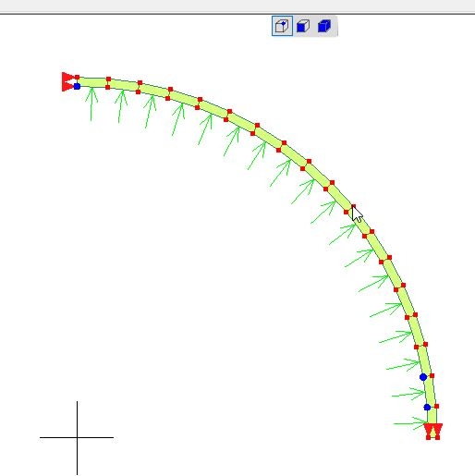Viewport: 475px width, 476px height.
Task: Click the lowest blue node above bottom support
Action: 427,408
